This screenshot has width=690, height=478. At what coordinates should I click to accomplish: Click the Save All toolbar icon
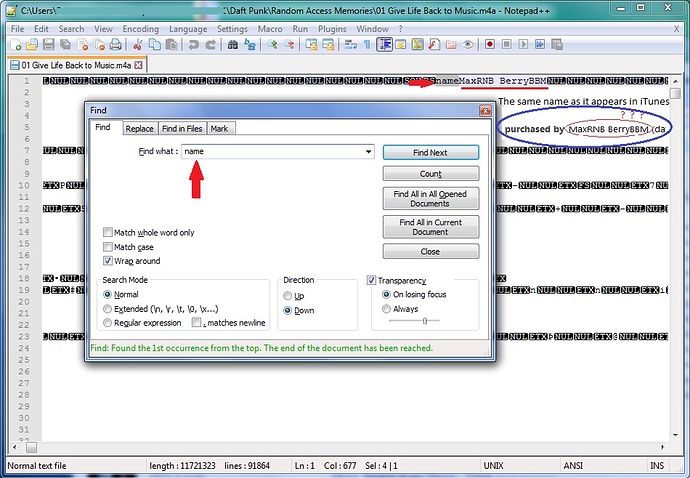tap(66, 44)
